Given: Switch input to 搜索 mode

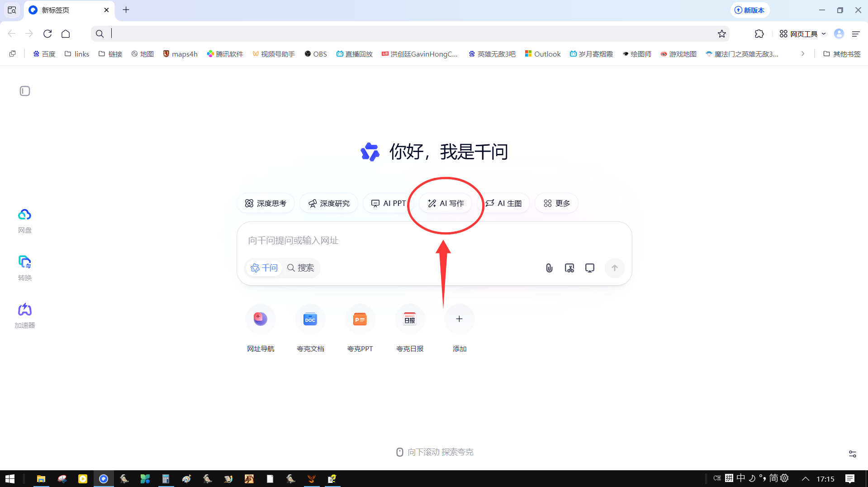Looking at the screenshot, I should [x=301, y=268].
